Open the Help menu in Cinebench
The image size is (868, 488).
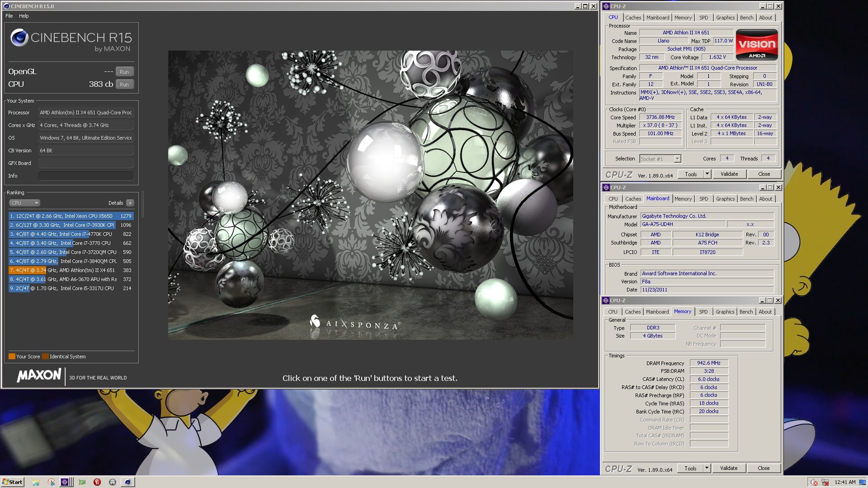pyautogui.click(x=24, y=16)
